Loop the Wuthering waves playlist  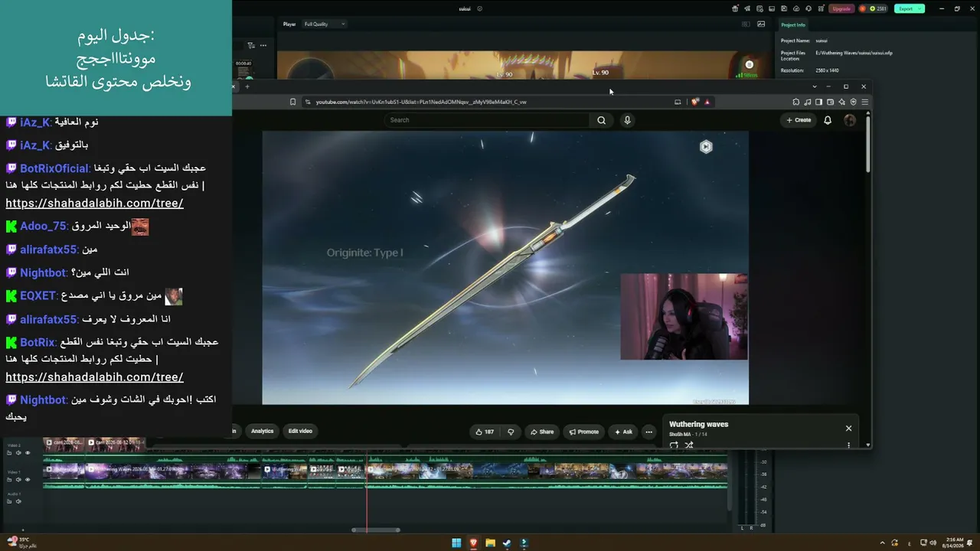click(x=674, y=445)
